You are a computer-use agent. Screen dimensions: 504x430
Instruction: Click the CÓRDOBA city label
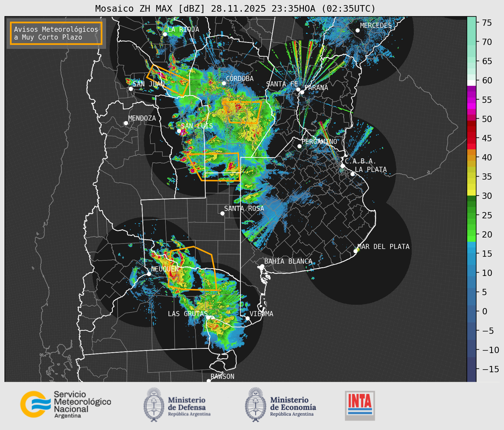(240, 79)
